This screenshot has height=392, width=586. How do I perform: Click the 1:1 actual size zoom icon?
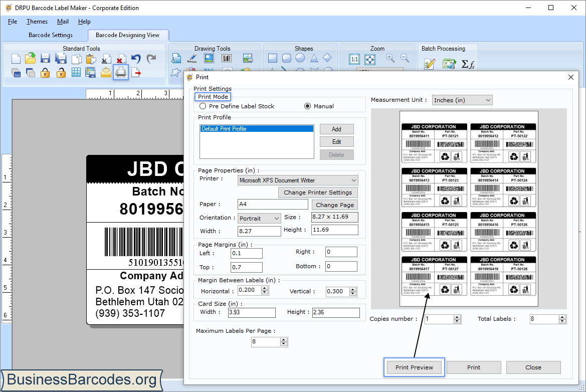coord(354,59)
